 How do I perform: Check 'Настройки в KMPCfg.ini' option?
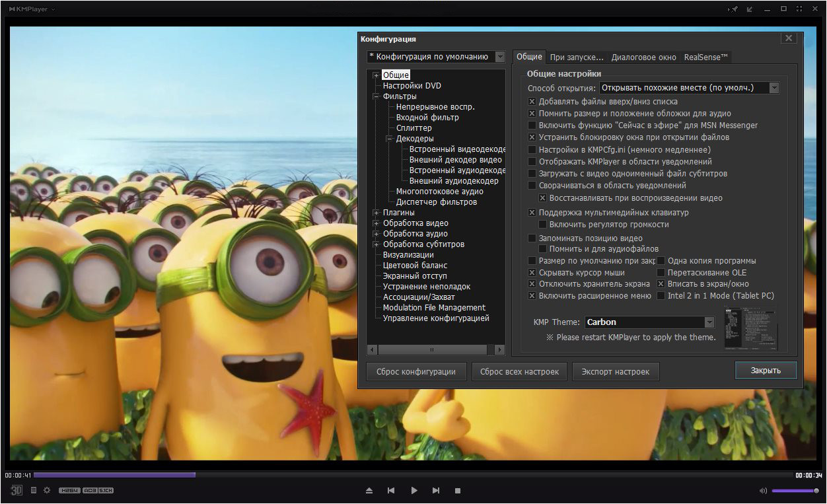tap(532, 150)
